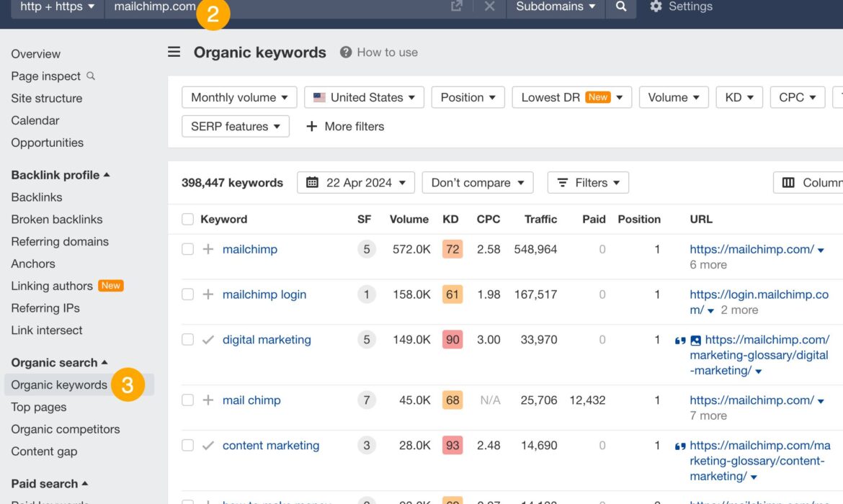Open SERP features count 7 for mail chimp
The image size is (843, 504).
[367, 400]
